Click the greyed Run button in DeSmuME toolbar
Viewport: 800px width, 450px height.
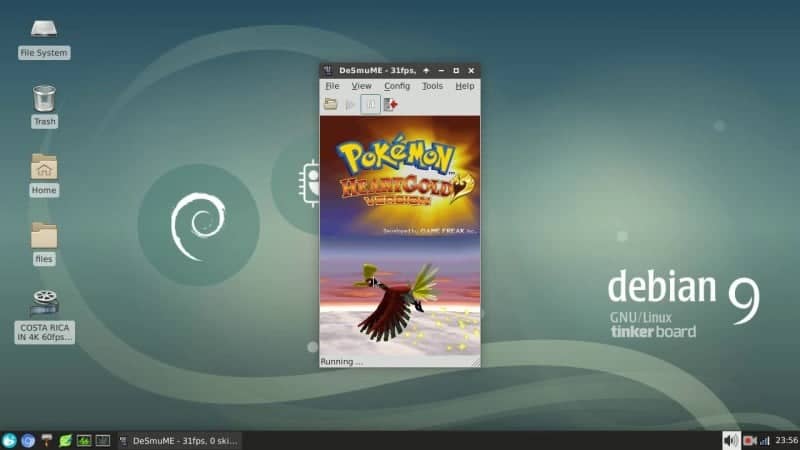[350, 105]
